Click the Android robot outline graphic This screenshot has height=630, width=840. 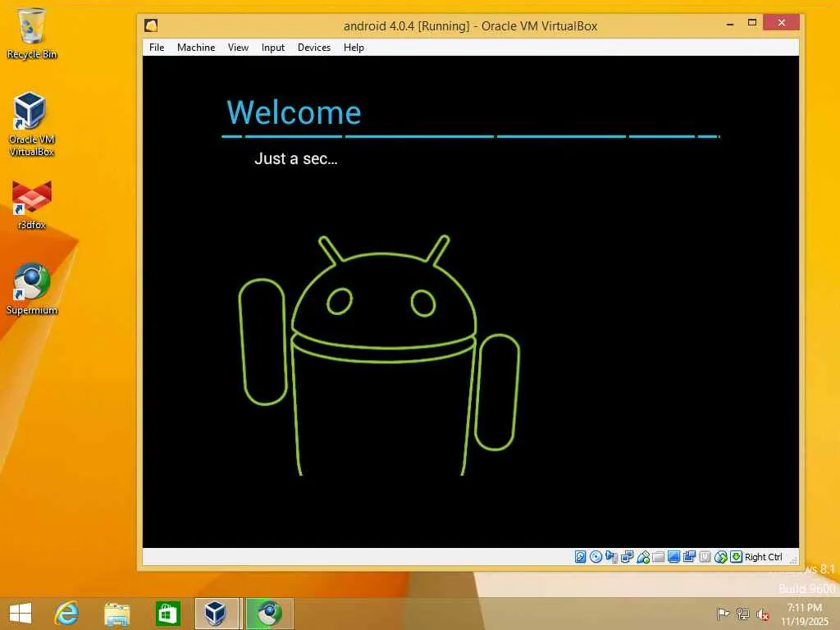pyautogui.click(x=379, y=354)
